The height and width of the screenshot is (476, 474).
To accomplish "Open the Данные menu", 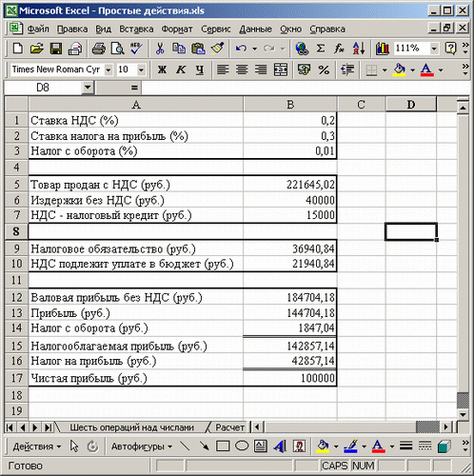I will pos(255,29).
